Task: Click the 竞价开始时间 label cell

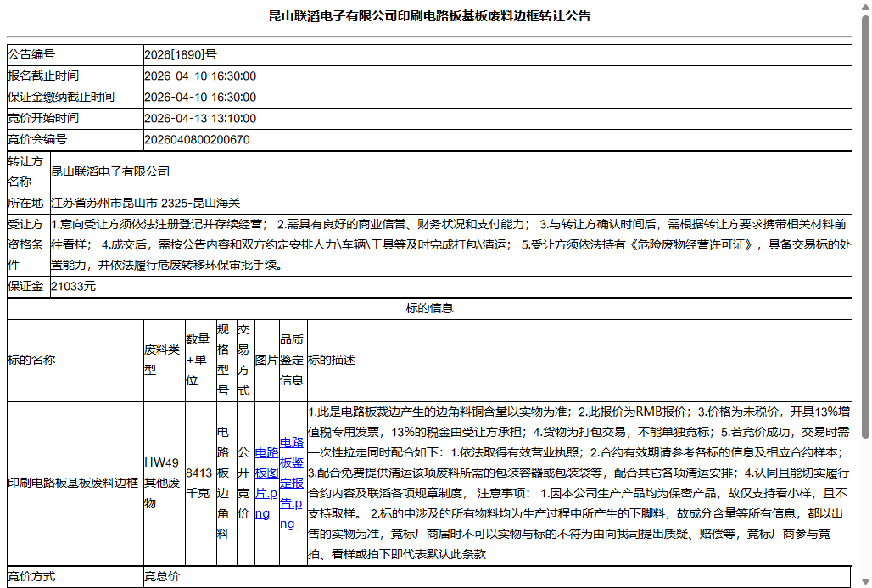Action: 75,118
